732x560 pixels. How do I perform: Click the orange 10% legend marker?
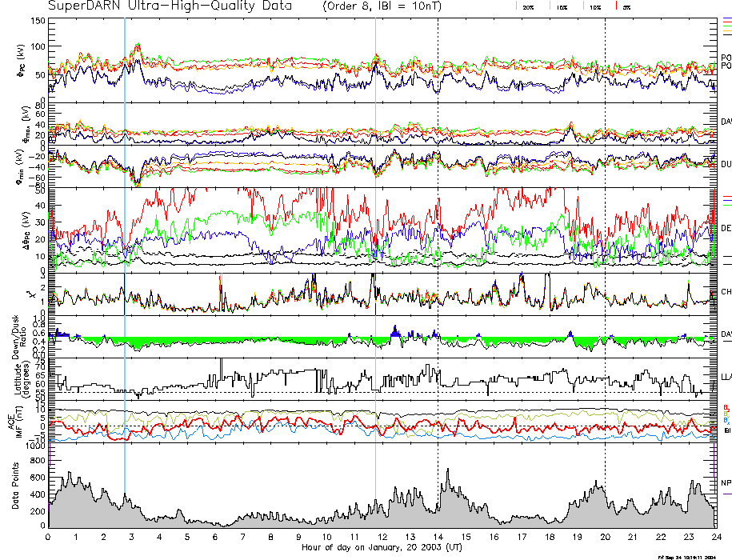tap(583, 6)
